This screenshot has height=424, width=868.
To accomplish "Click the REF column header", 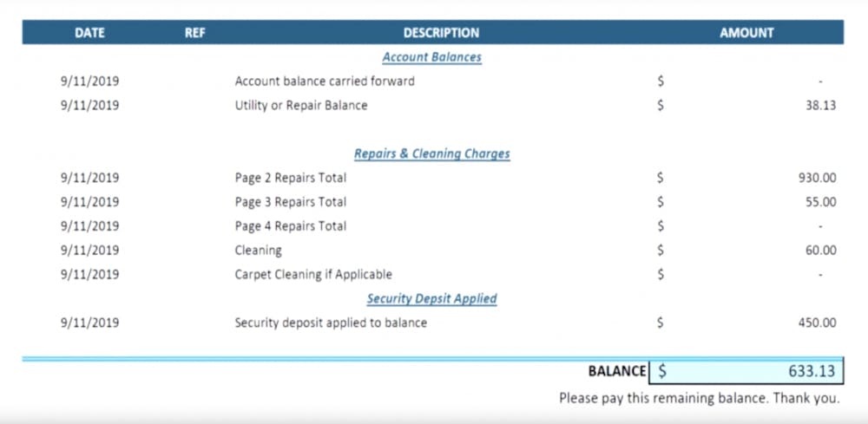I will pos(194,33).
